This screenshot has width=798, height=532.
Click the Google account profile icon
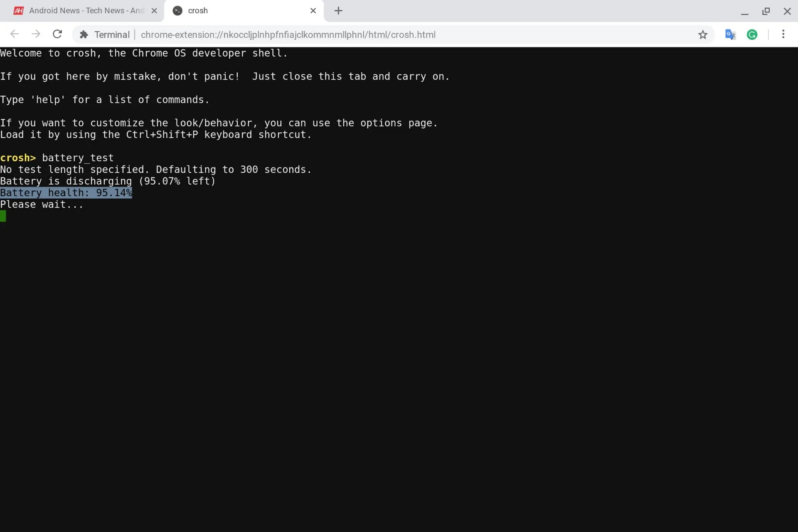coord(752,34)
